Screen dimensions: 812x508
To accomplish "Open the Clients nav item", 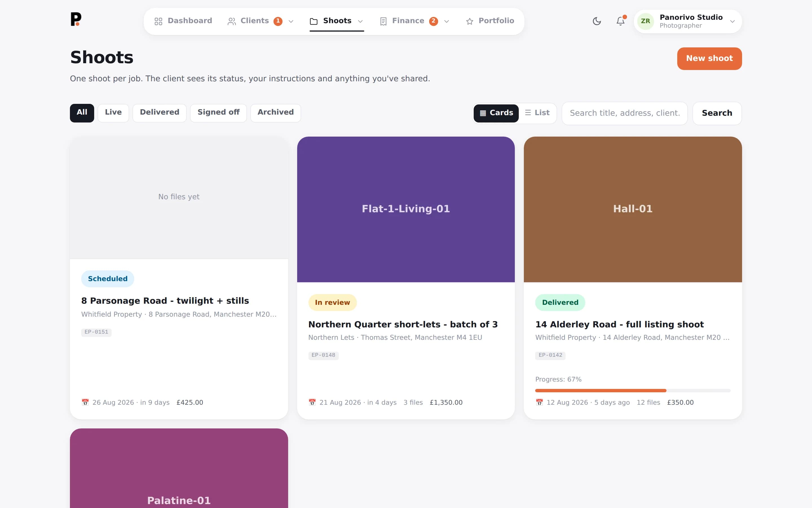I will click(261, 21).
